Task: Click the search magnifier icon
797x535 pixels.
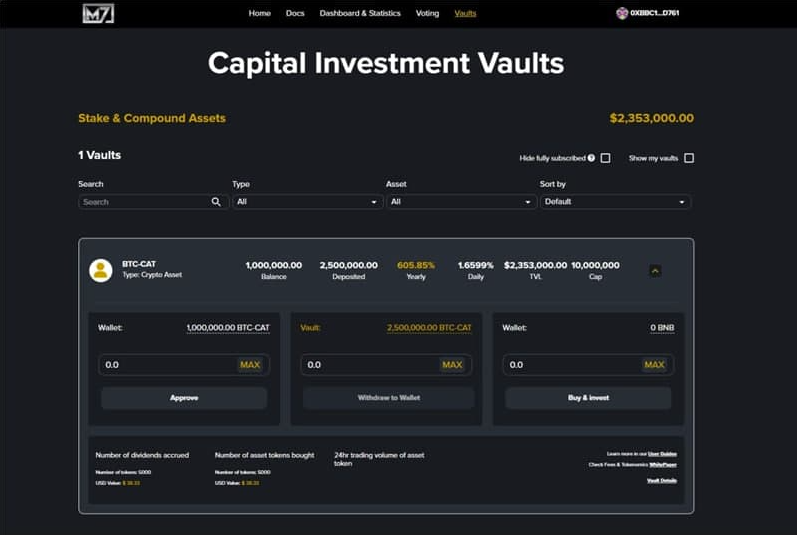Action: coord(216,202)
